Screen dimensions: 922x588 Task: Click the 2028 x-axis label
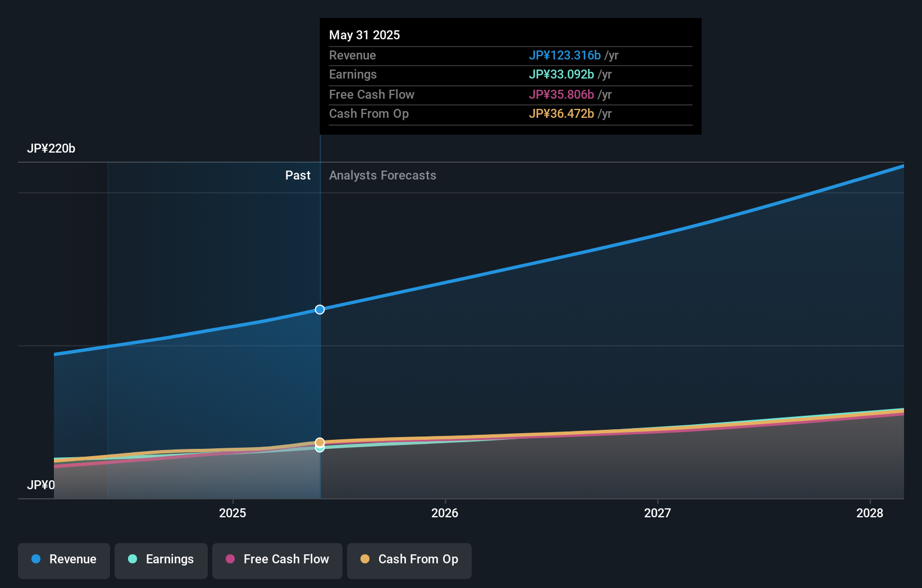(870, 513)
